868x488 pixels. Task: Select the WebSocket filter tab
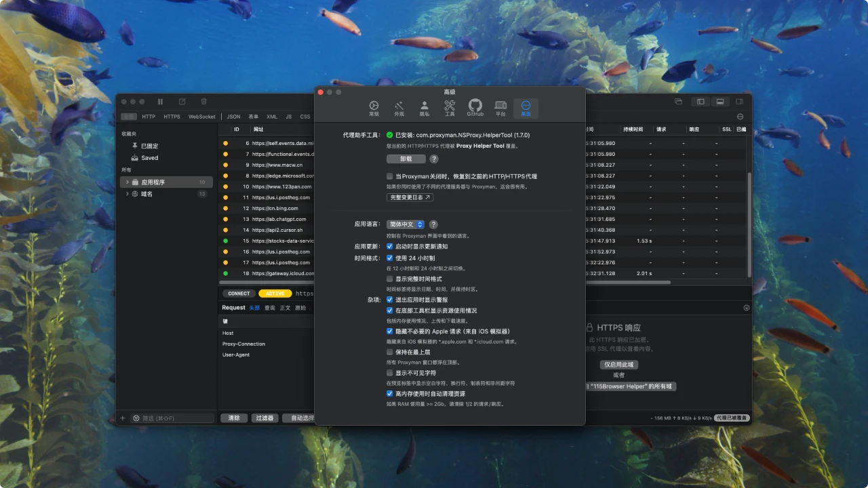click(201, 117)
